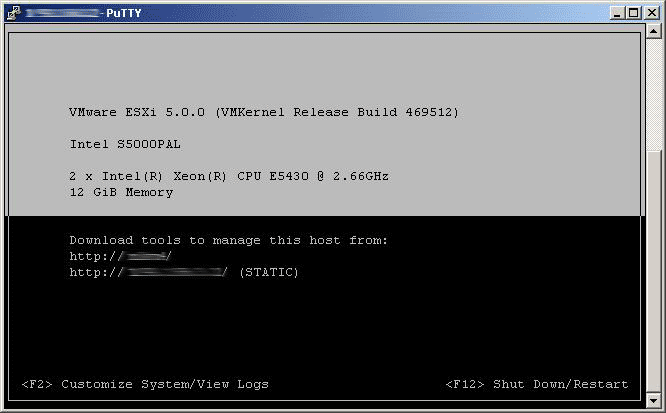This screenshot has width=666, height=413.
Task: Open the PuTTY system menu icon
Action: 14,13
